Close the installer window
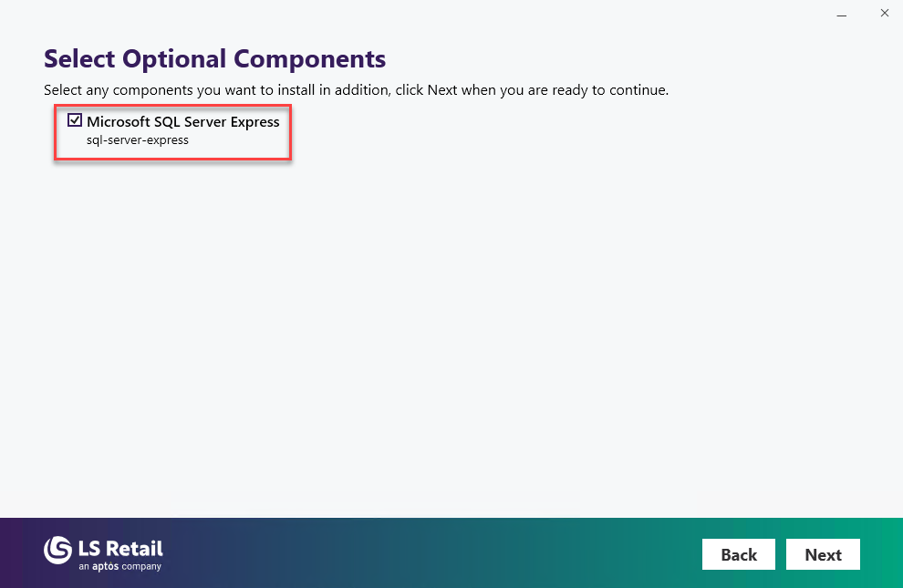This screenshot has width=903, height=588. click(885, 13)
